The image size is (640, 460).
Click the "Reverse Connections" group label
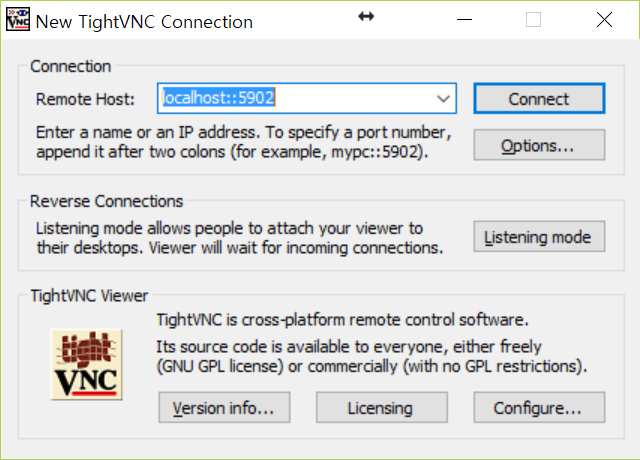pos(107,202)
